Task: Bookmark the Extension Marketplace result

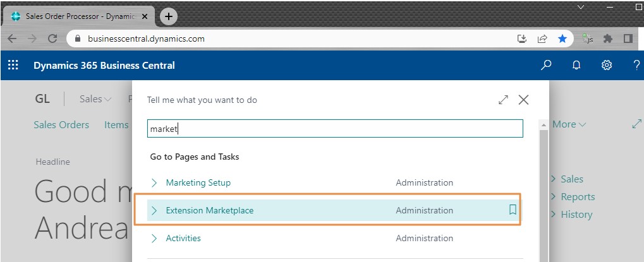Action: coord(513,210)
